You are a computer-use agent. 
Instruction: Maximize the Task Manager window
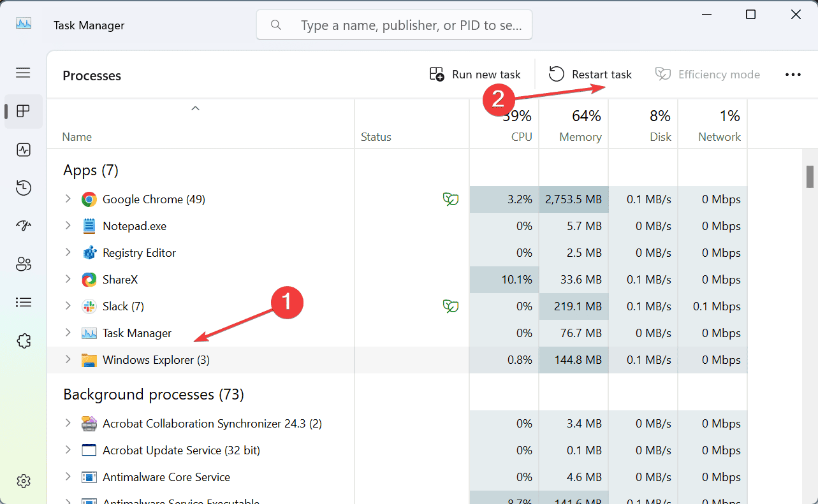click(750, 15)
